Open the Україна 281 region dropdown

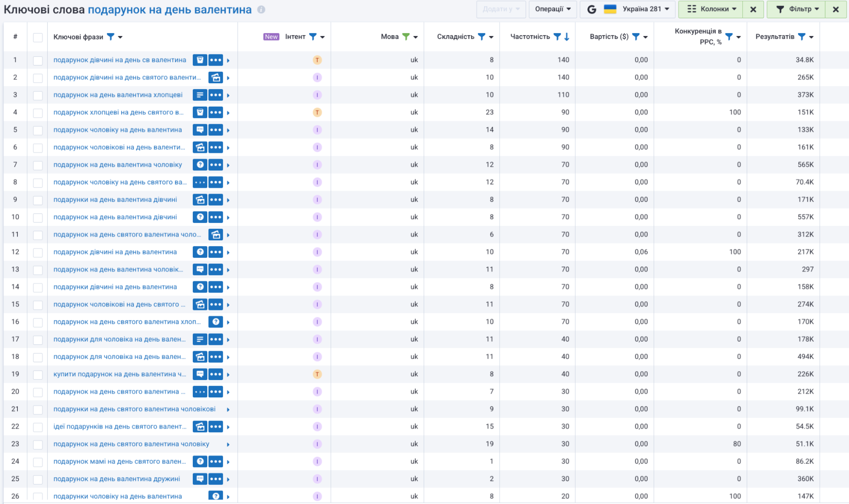(628, 9)
